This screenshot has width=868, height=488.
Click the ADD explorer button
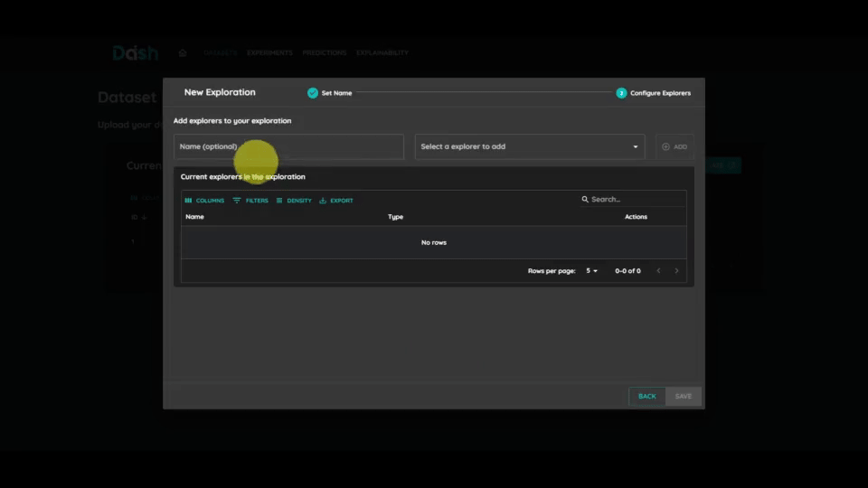675,146
